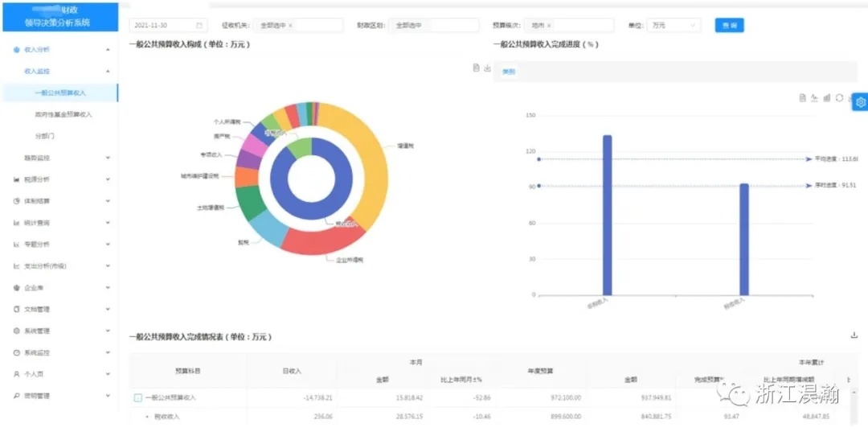
Task: Open data view icon for the donut chart
Action: [x=476, y=68]
